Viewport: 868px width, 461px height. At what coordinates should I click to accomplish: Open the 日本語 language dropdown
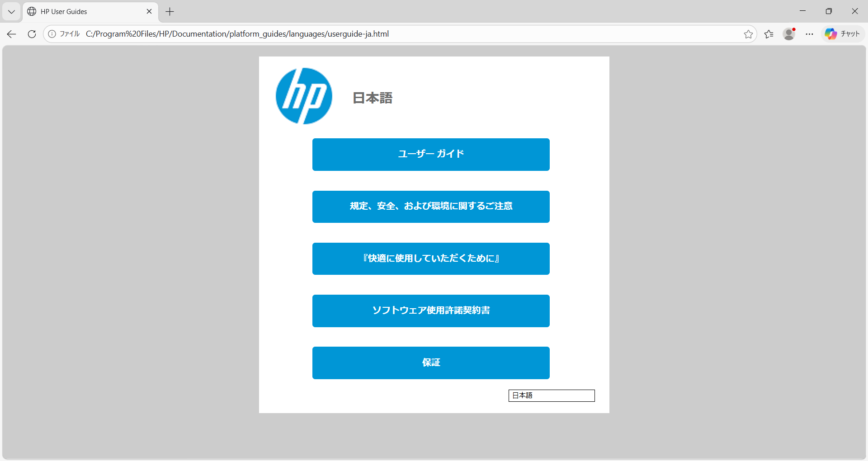coord(551,395)
